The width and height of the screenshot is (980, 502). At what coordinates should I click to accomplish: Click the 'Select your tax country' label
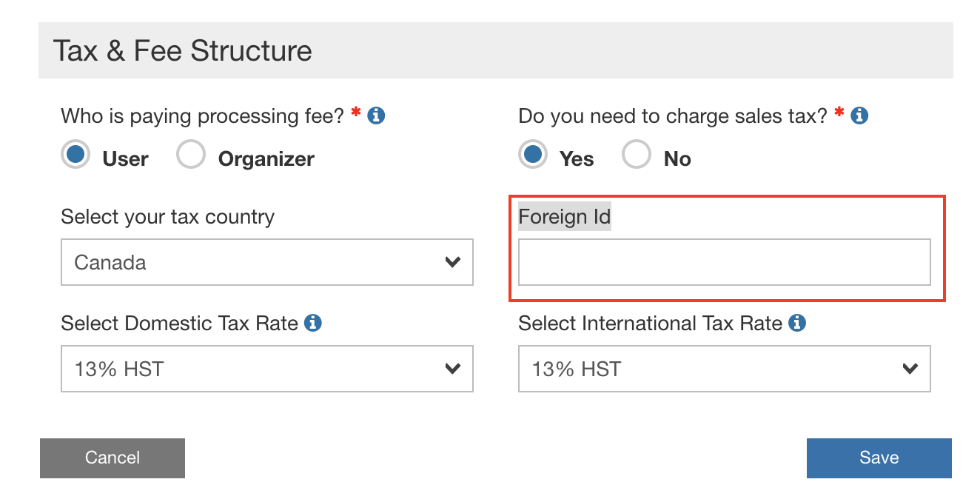coord(167,217)
